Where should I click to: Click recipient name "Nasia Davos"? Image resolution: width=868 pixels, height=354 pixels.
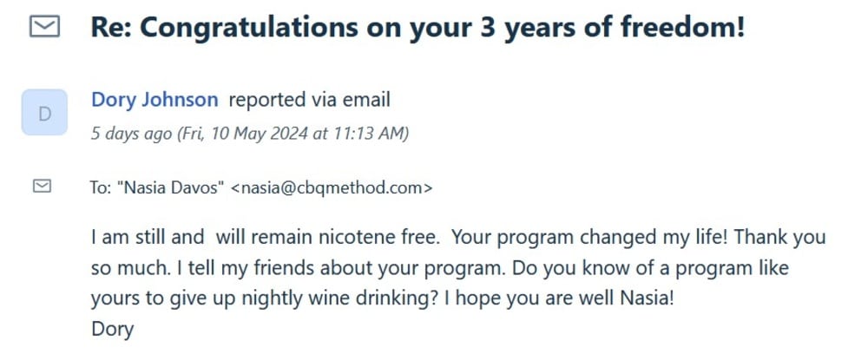click(170, 187)
